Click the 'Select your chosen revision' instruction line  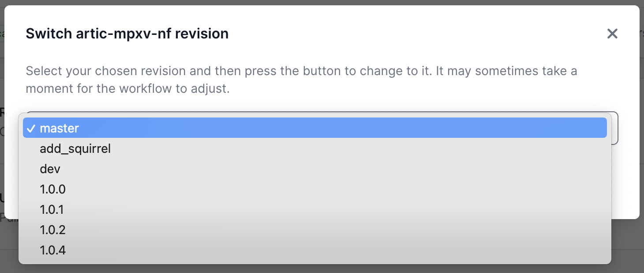(x=301, y=71)
